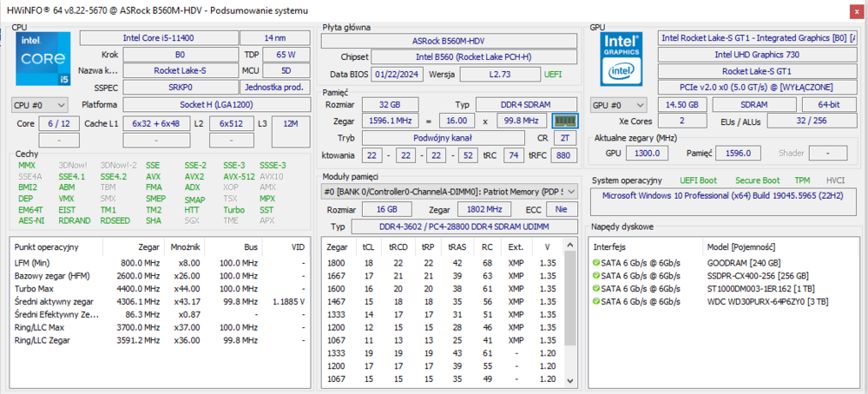Click the ECC Nie field
Viewport: 868px width, 394px height.
click(x=562, y=209)
